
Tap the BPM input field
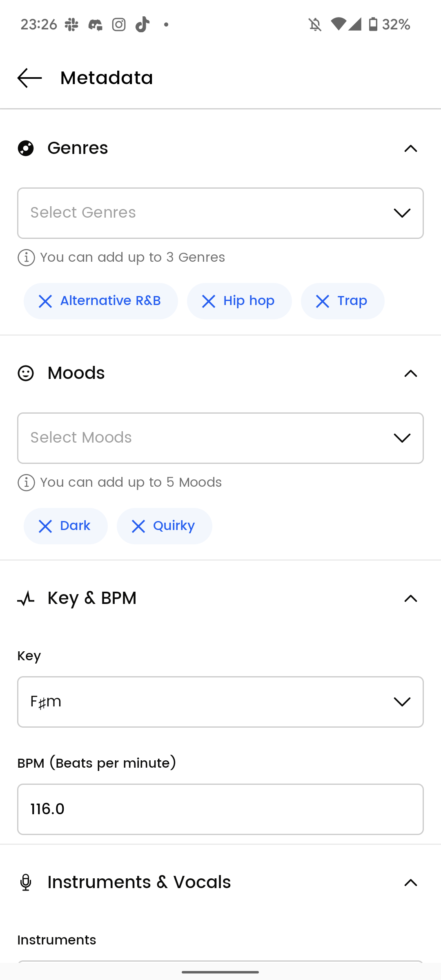[x=220, y=809]
